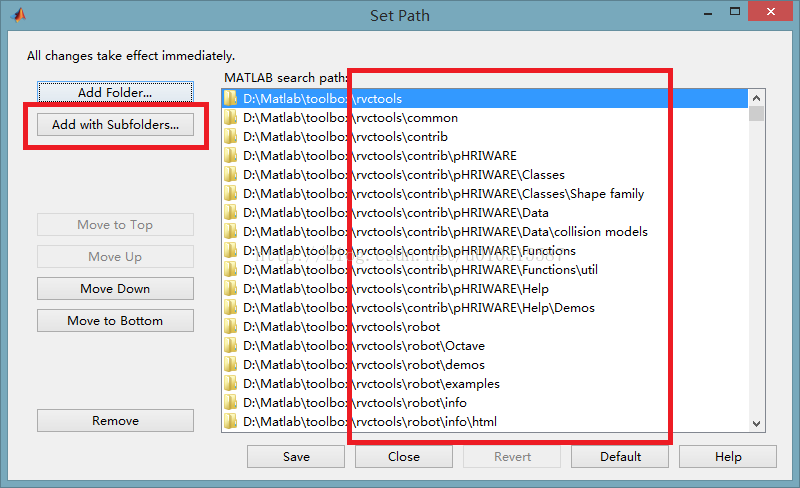Click the Add Folder... button
Screen dimensions: 800x488
click(x=115, y=92)
